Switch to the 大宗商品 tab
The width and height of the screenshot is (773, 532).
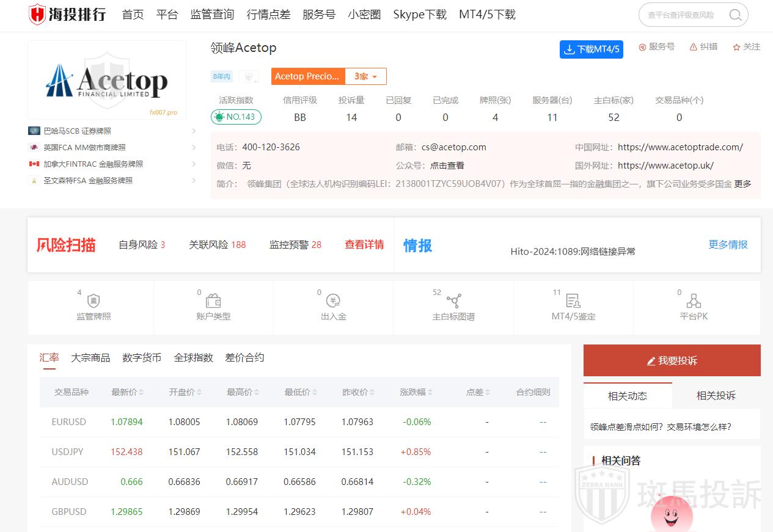(x=90, y=358)
